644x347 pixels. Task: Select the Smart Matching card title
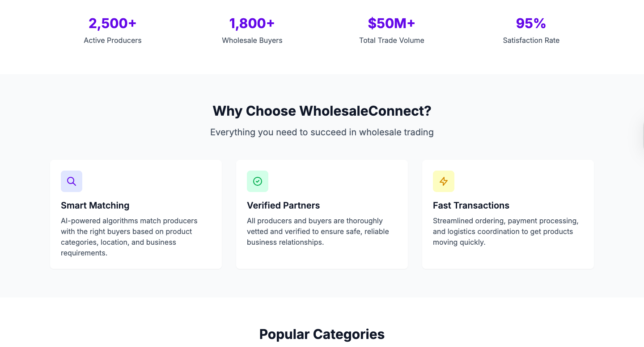tap(95, 205)
